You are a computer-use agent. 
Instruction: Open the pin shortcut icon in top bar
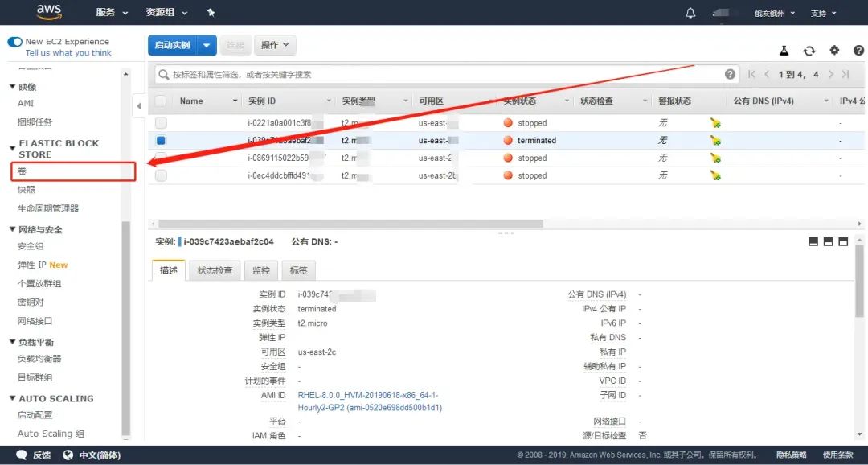pos(211,13)
